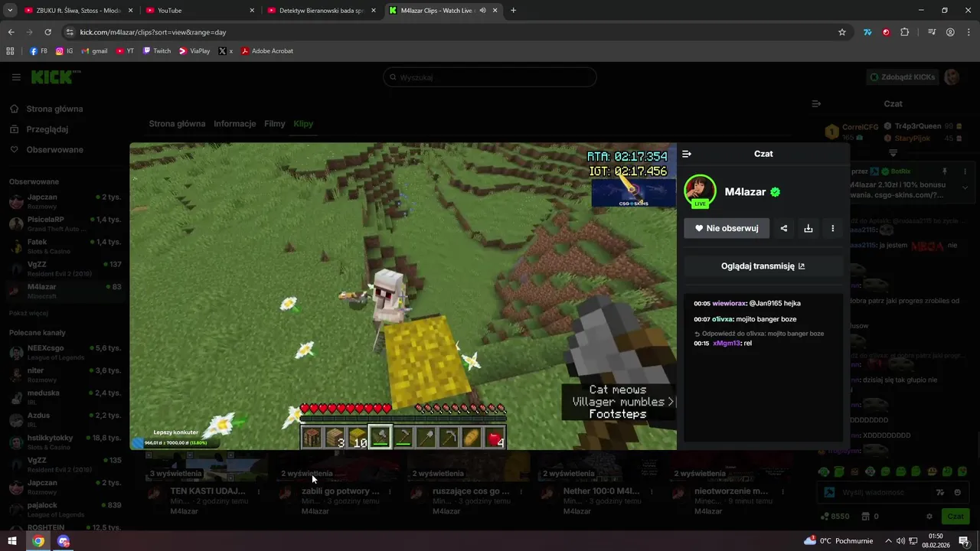
Task: Select the Strona główna channel tab
Action: pyautogui.click(x=177, y=124)
